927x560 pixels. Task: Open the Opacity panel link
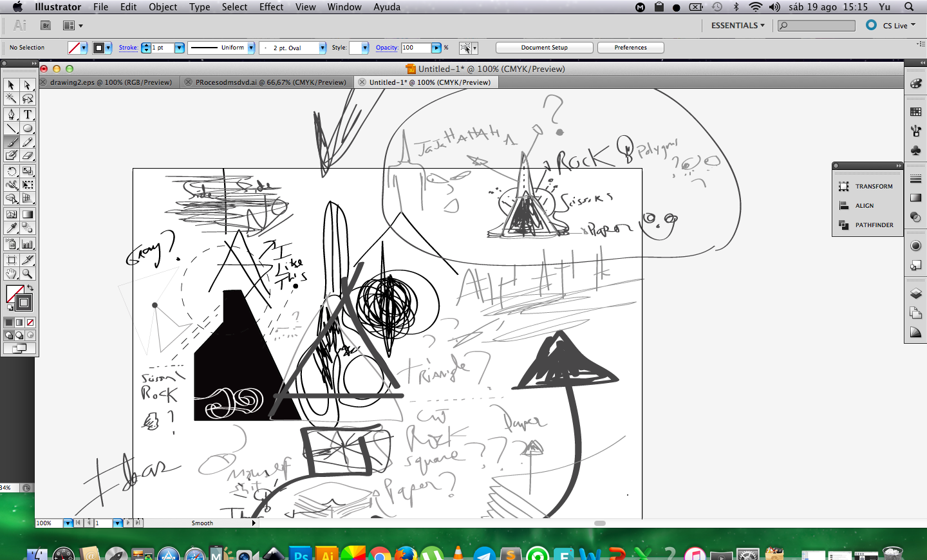coord(387,48)
